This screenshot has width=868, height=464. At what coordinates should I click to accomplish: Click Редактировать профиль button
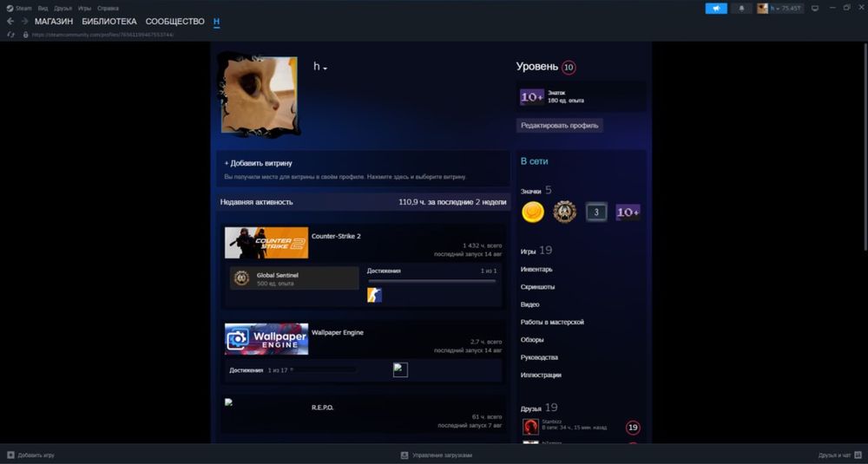point(560,126)
